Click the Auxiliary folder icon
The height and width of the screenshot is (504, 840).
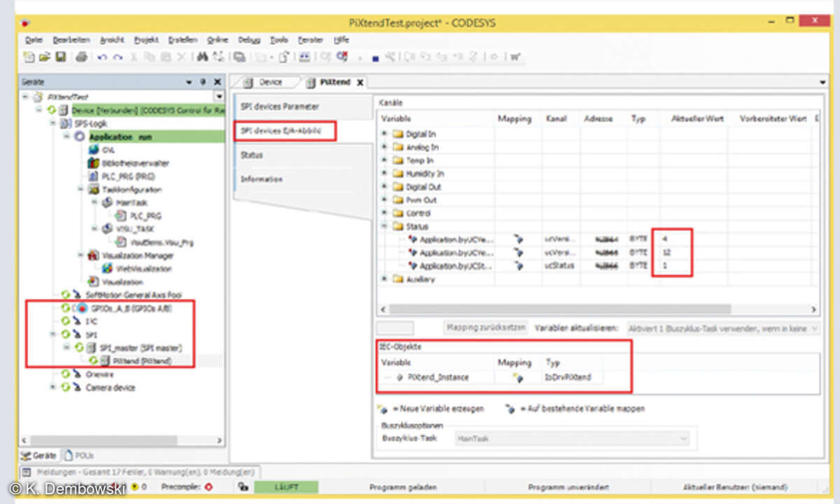398,279
